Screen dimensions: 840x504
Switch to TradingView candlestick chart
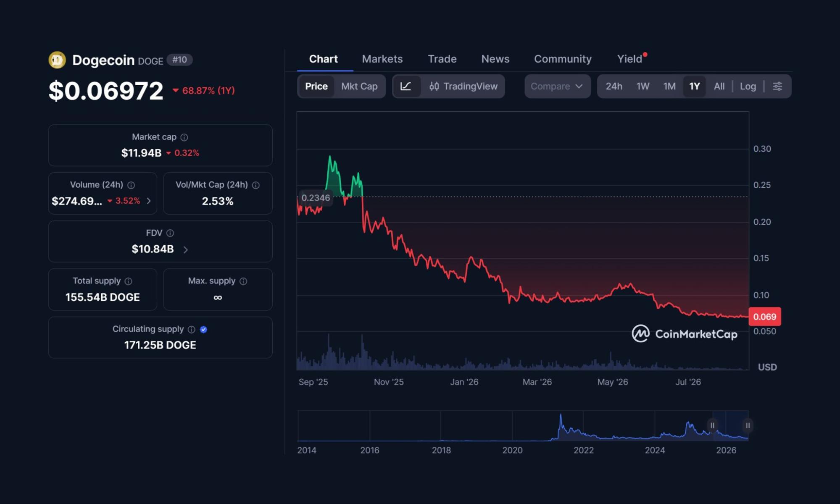click(x=463, y=87)
